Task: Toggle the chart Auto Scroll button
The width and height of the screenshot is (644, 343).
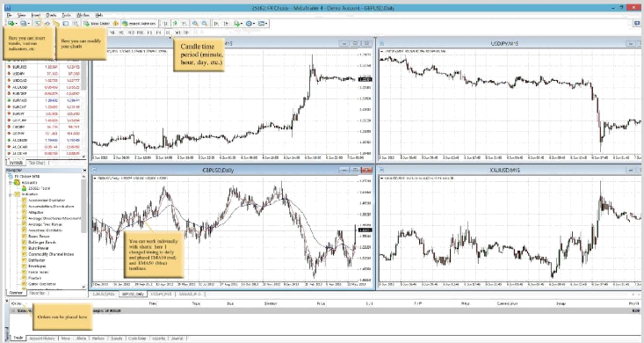Action: (216, 24)
